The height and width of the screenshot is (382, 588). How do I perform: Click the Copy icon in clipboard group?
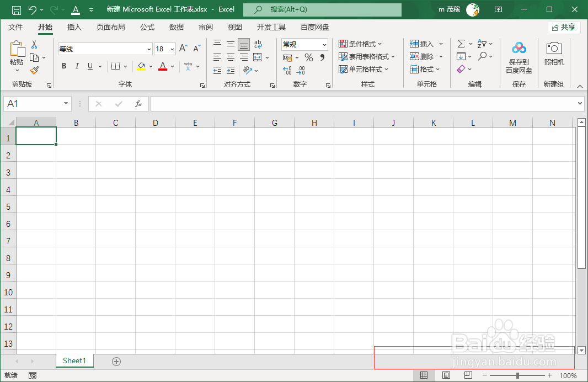tap(34, 57)
